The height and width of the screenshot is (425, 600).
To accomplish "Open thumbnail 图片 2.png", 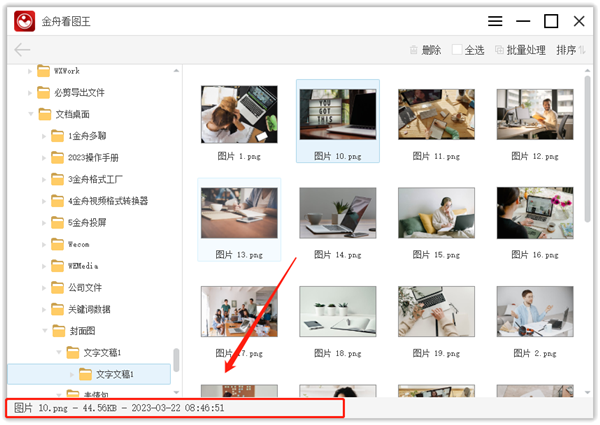I will 535,311.
